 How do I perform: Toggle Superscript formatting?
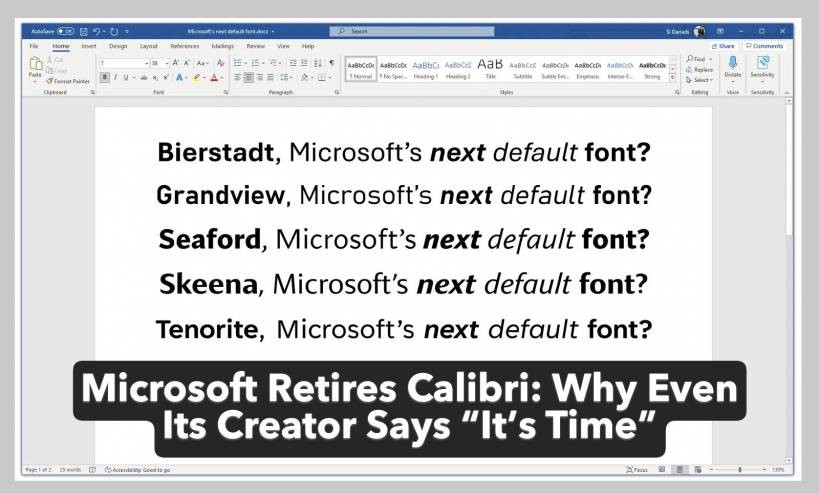coord(166,77)
